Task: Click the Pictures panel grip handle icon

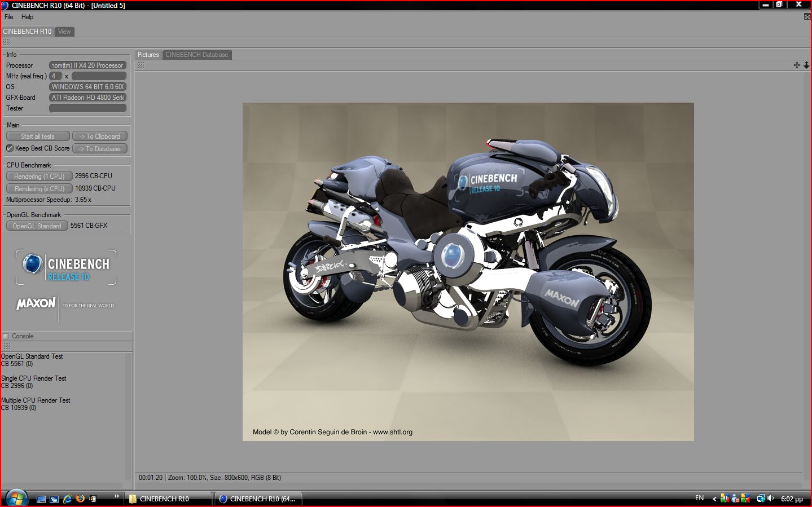Action: click(141, 65)
